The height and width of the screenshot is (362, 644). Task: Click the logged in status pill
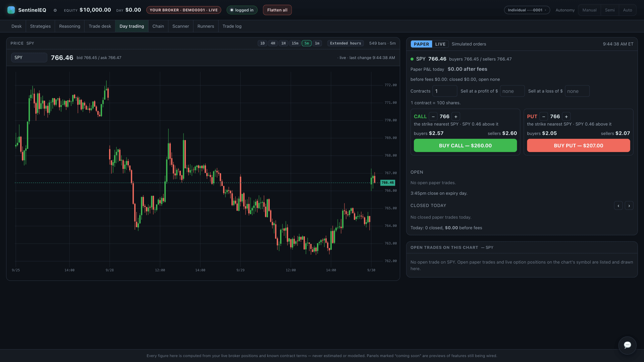coord(242,10)
